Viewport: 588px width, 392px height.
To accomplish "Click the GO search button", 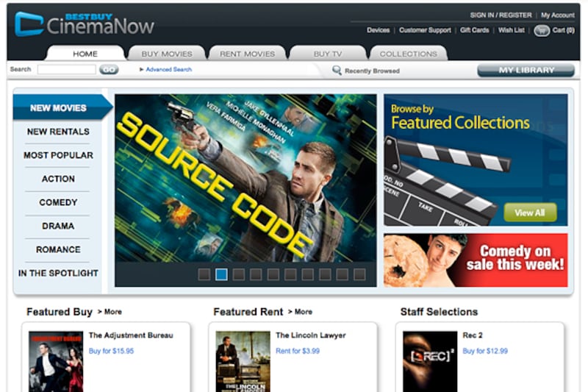I will click(x=109, y=69).
